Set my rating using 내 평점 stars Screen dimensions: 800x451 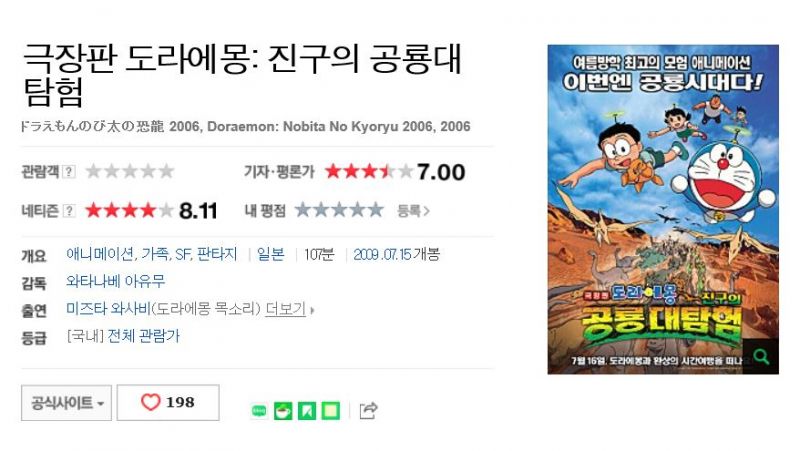coord(339,210)
